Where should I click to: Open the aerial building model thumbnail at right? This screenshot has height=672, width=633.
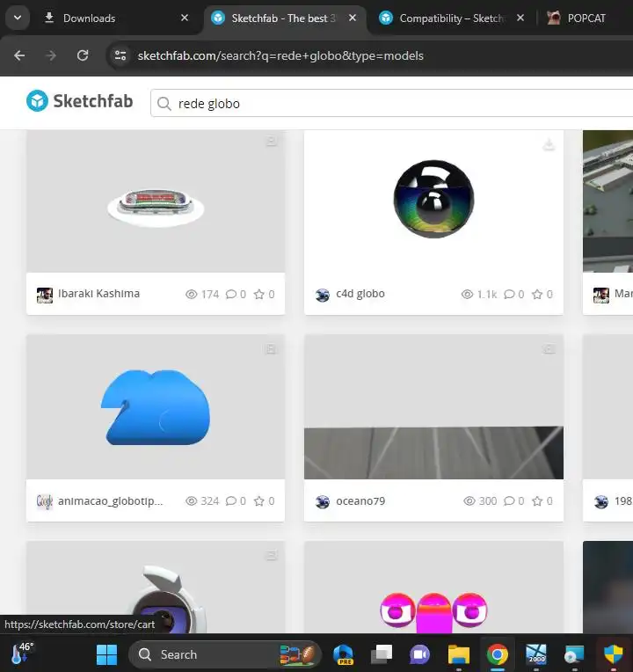tap(608, 201)
